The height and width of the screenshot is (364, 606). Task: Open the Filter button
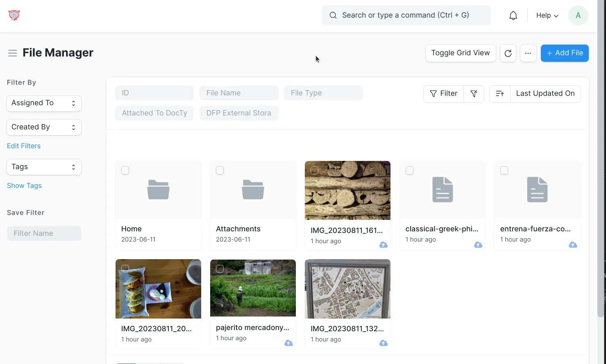443,94
